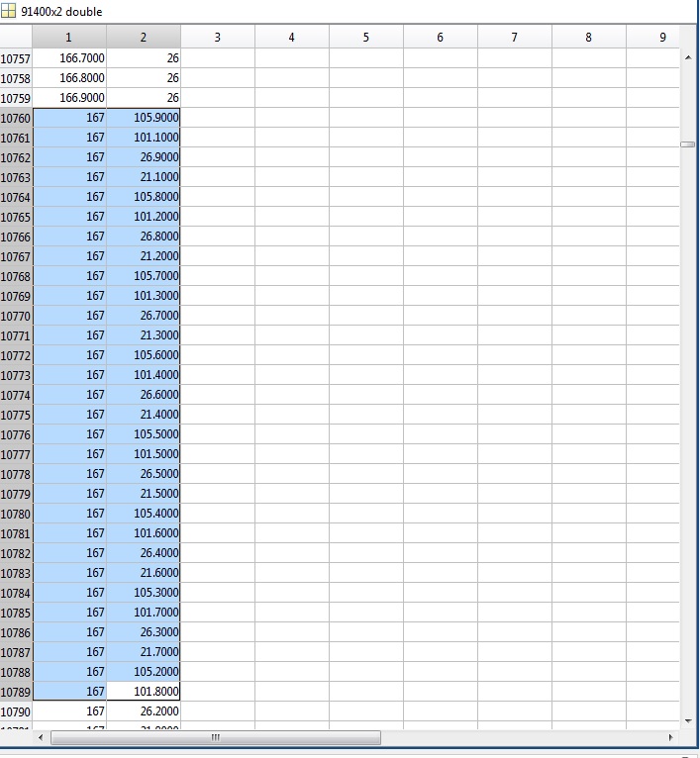Click empty cell in column 3, row 10757

coord(217,58)
